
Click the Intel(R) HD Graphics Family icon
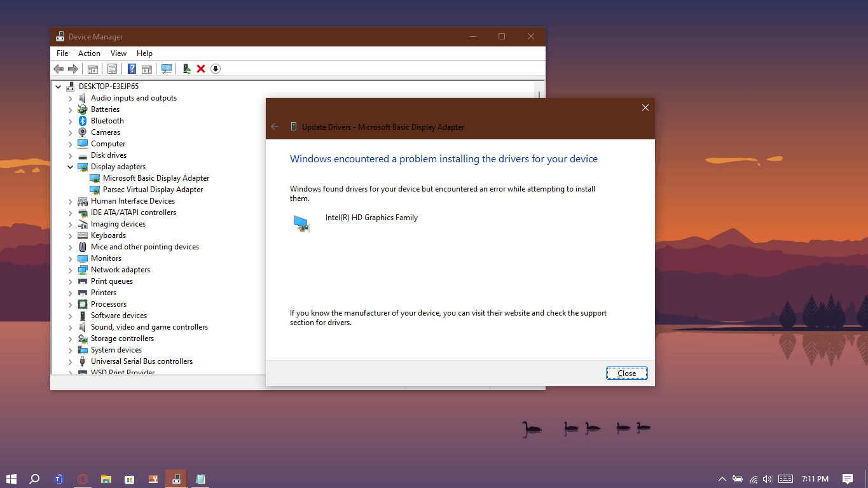pos(301,223)
